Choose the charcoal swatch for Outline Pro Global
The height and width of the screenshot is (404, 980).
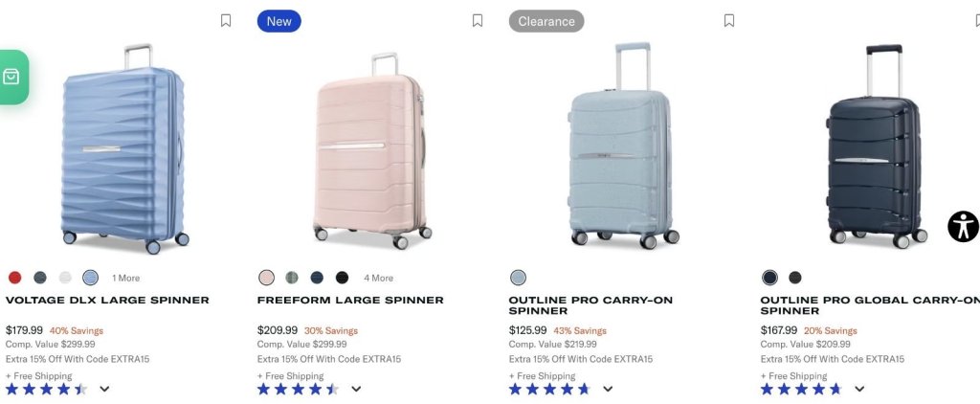click(x=795, y=278)
